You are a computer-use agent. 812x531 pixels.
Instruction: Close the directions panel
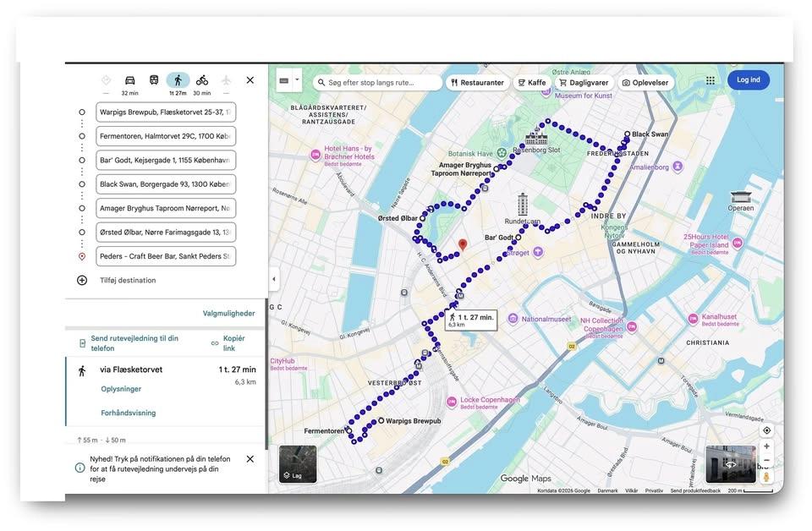[250, 80]
